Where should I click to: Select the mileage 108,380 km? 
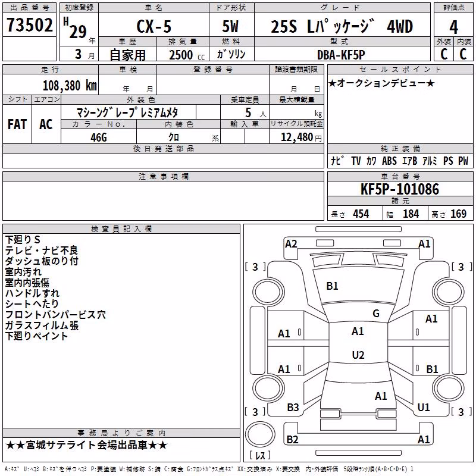coord(70,86)
